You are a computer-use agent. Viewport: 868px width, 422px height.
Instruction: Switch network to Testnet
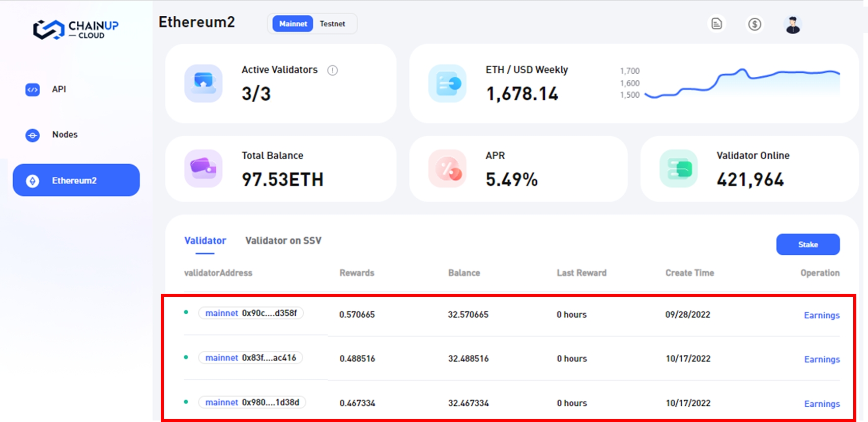[x=332, y=24]
